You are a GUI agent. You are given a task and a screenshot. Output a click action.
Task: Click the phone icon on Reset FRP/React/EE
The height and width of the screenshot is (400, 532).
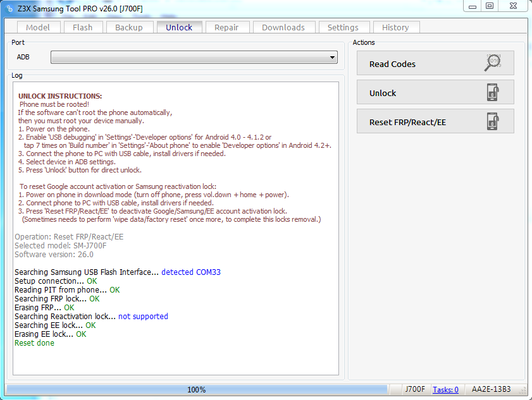click(x=493, y=121)
